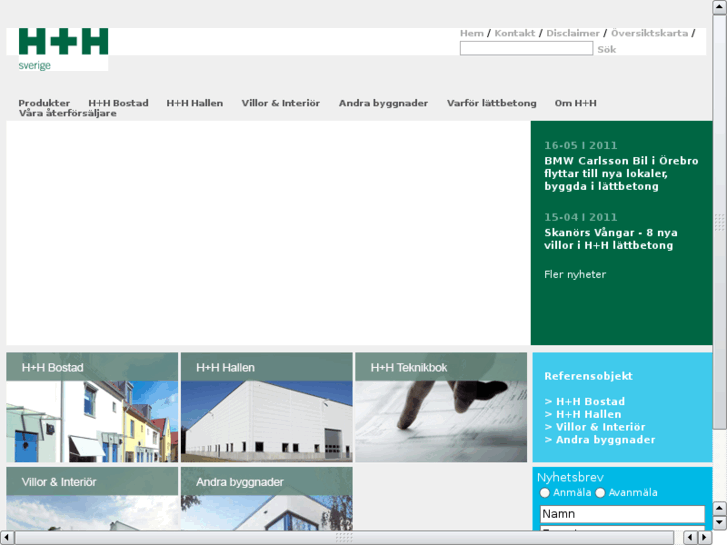Open the Andra byggnader image tile
Image resolution: width=727 pixels, height=545 pixels.
point(267,499)
